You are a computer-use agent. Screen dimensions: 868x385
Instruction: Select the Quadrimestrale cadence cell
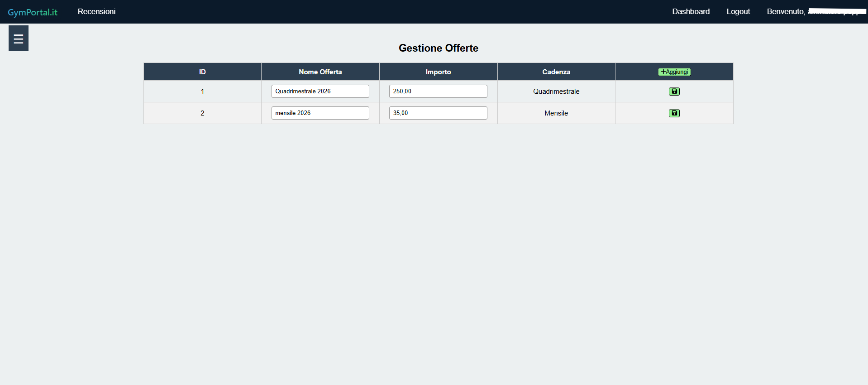click(556, 91)
